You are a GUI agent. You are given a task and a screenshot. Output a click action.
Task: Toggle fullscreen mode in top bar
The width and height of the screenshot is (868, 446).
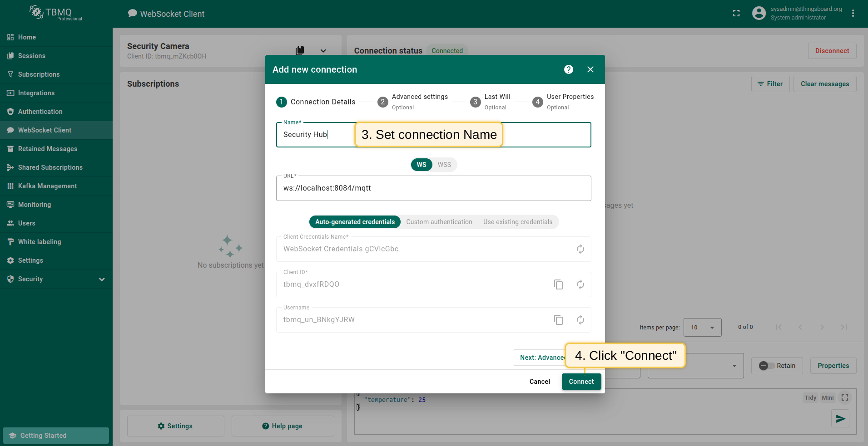[x=736, y=14]
